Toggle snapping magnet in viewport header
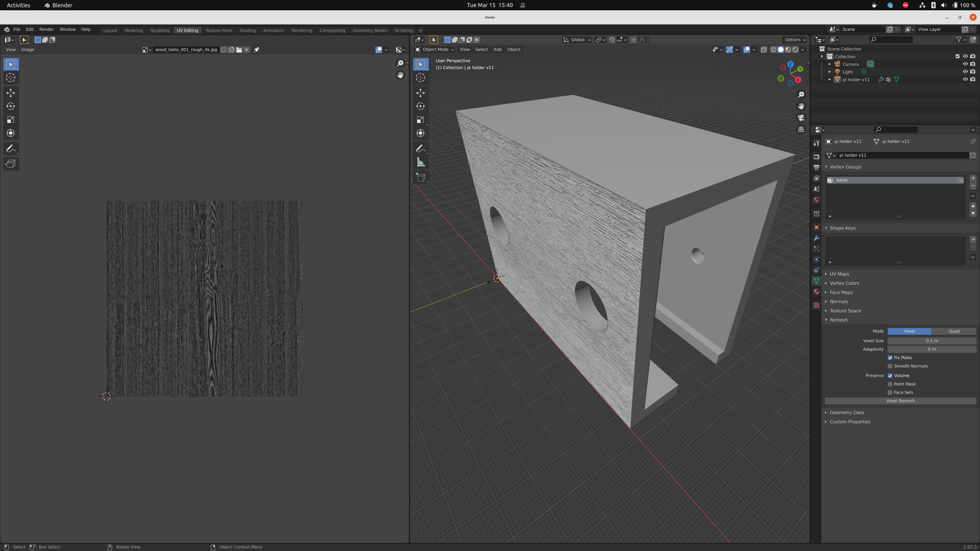 point(612,40)
